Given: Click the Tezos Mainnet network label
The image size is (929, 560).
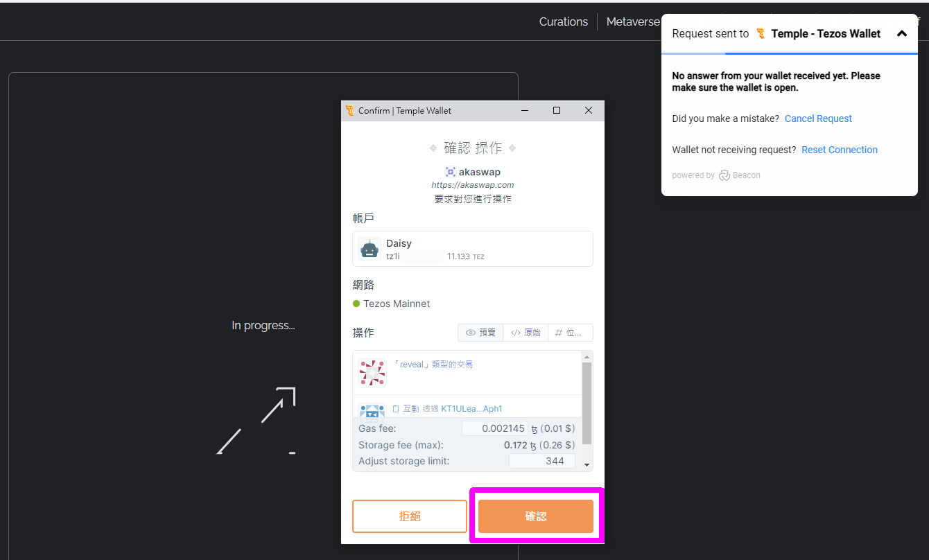Looking at the screenshot, I should [397, 304].
